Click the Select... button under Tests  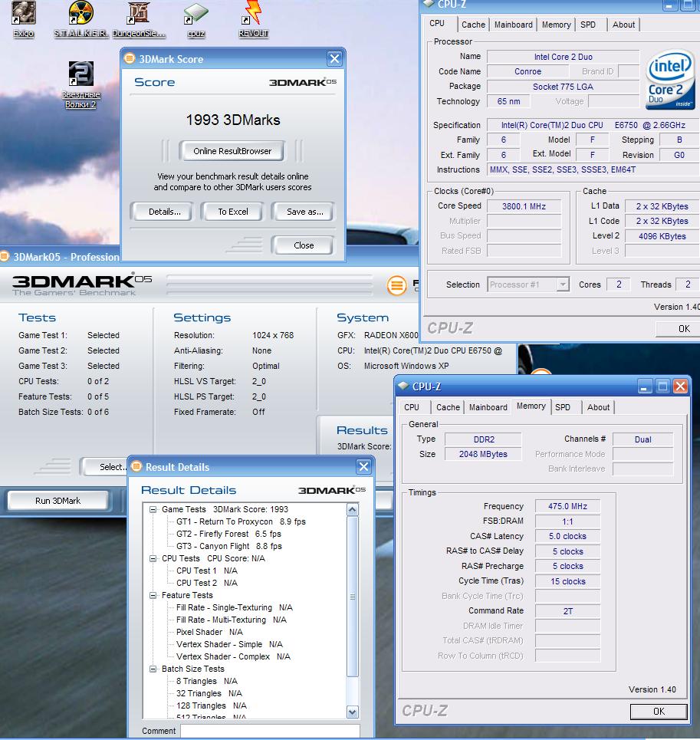click(104, 467)
